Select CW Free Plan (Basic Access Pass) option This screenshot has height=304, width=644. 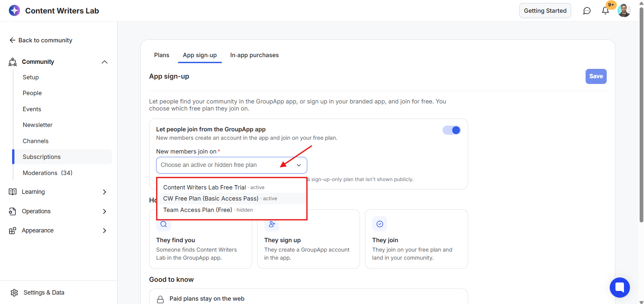tap(232, 199)
